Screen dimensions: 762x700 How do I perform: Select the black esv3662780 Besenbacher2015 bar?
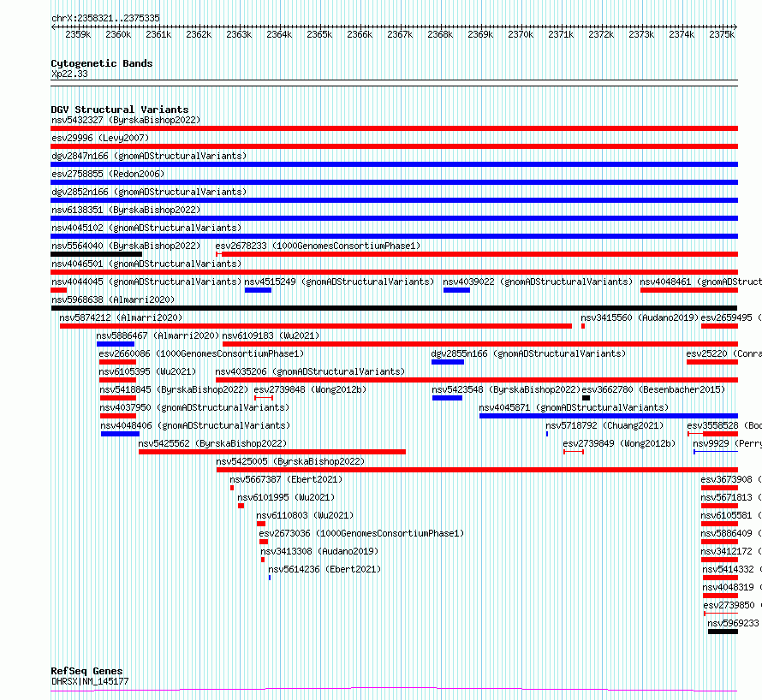point(586,398)
